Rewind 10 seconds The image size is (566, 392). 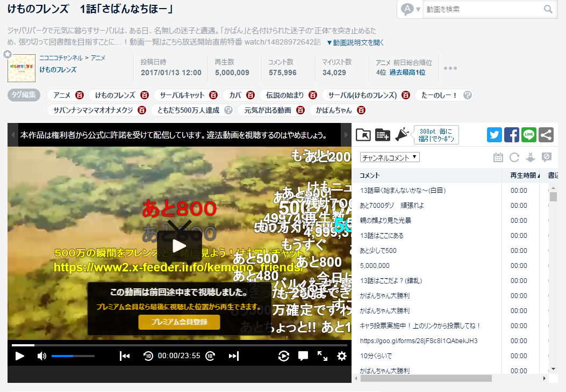(x=148, y=357)
